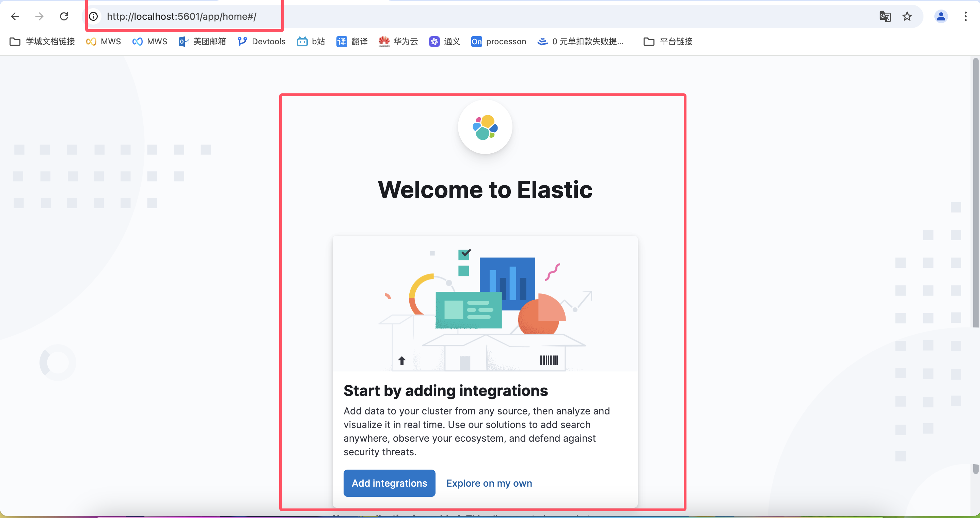Click the localhost:5601 address bar
980x518 pixels.
point(181,16)
